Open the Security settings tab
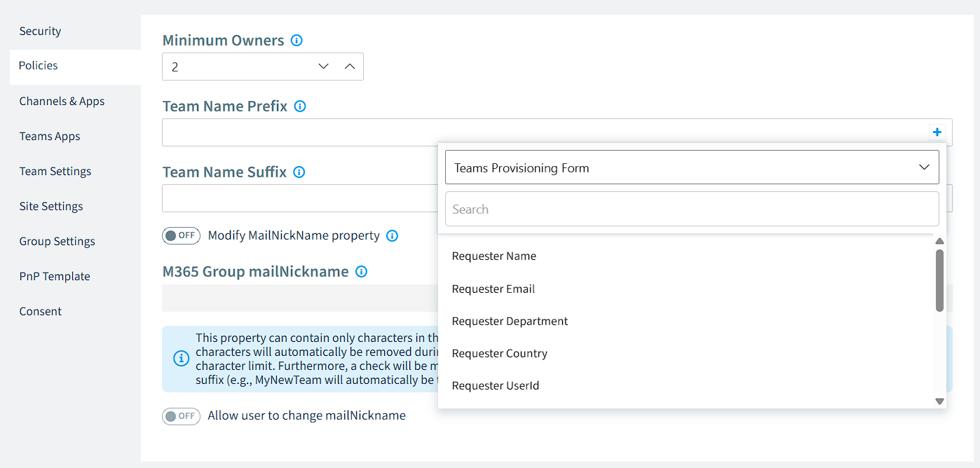Image resolution: width=980 pixels, height=468 pixels. (40, 31)
